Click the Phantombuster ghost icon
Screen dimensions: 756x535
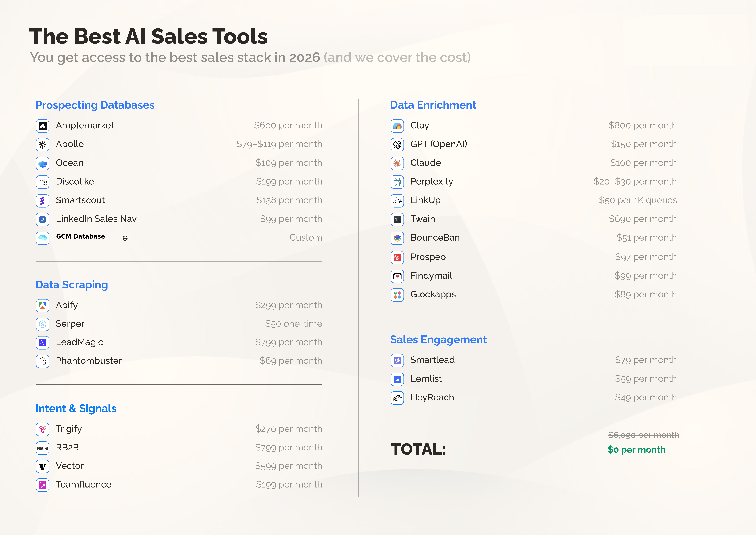[42, 361]
